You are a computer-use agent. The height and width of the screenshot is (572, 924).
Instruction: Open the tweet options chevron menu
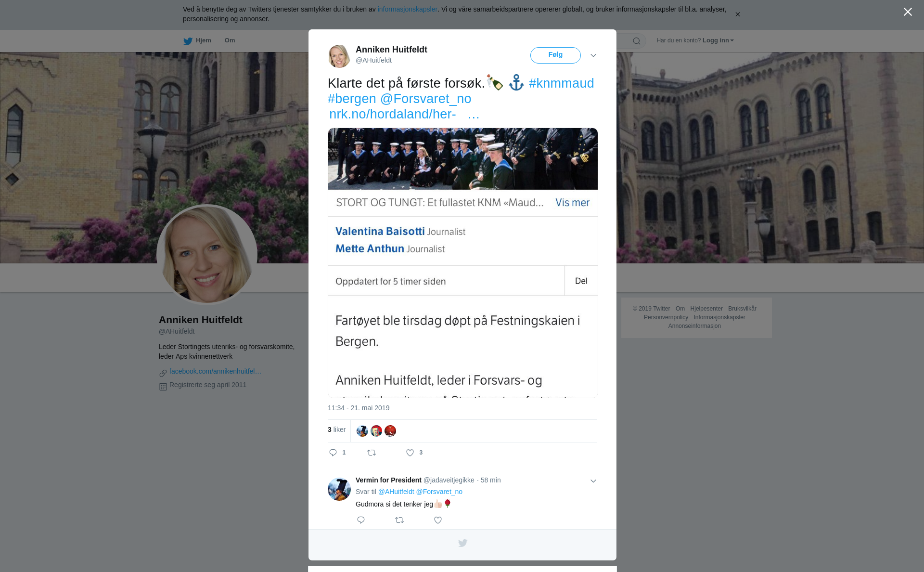pyautogui.click(x=593, y=55)
